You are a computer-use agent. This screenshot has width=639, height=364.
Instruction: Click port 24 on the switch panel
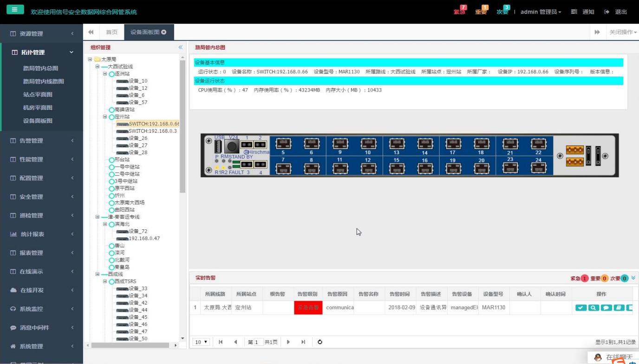538,169
